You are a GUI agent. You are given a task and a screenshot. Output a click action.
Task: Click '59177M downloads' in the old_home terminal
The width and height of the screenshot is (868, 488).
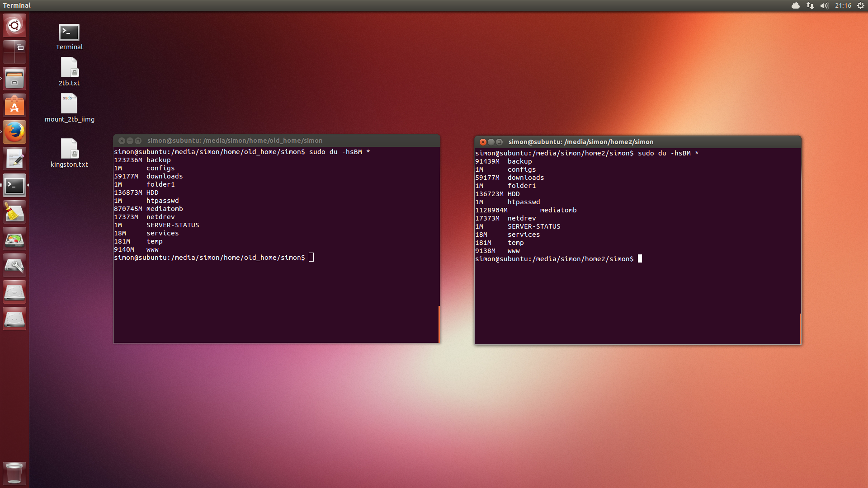click(148, 176)
